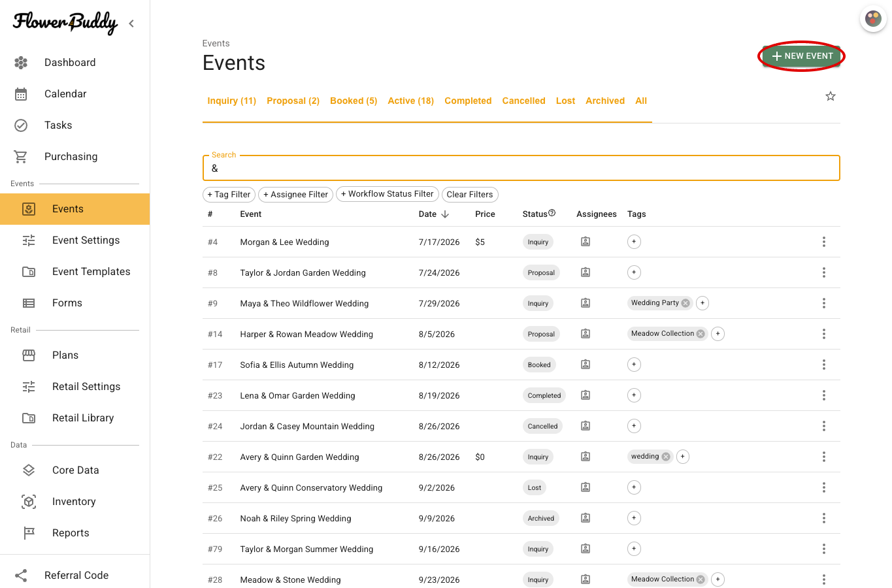Open more options for Taylor & Morgan Summer Wedding
Image resolution: width=892 pixels, height=588 pixels.
pyautogui.click(x=824, y=549)
